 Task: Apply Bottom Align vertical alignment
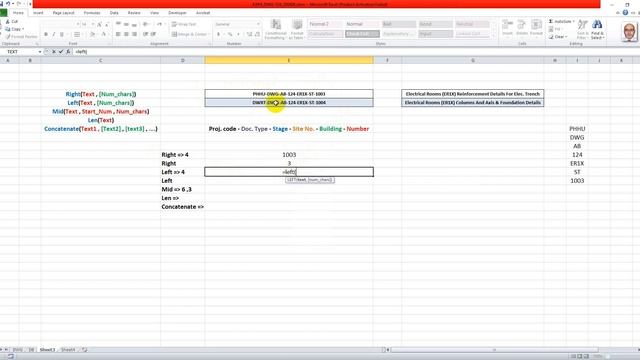pos(134,24)
